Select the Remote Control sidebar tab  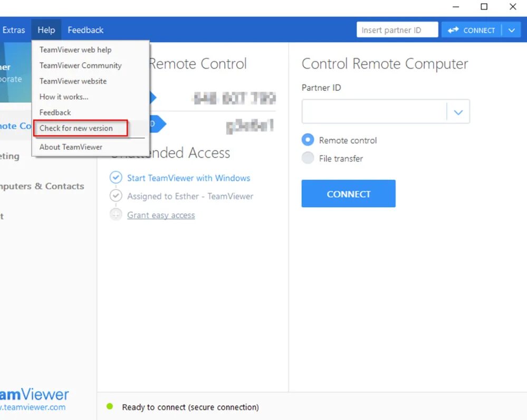click(16, 126)
